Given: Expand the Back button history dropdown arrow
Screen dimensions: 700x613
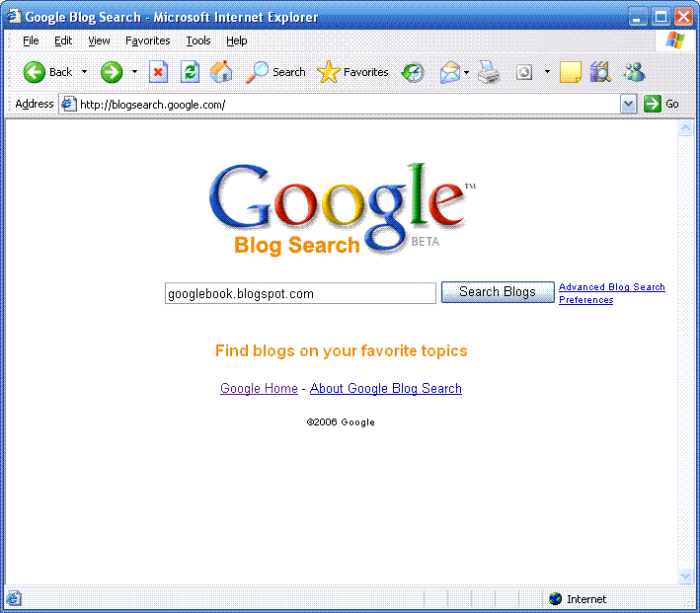Looking at the screenshot, I should pyautogui.click(x=84, y=72).
